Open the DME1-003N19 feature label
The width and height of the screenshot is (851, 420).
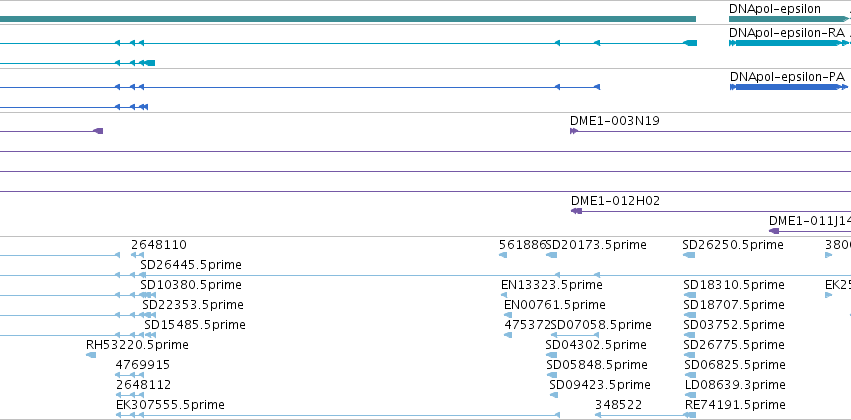point(615,121)
